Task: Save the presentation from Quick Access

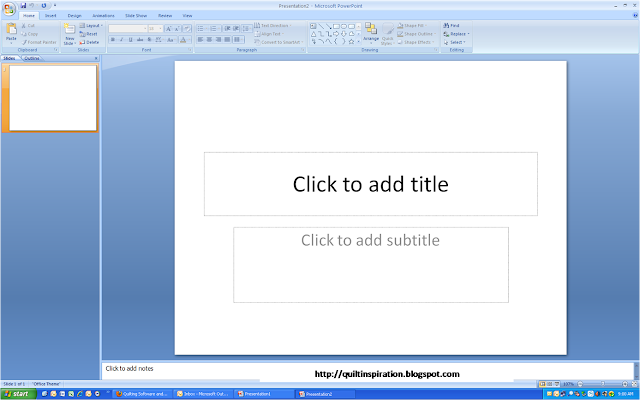Action: 23,6
